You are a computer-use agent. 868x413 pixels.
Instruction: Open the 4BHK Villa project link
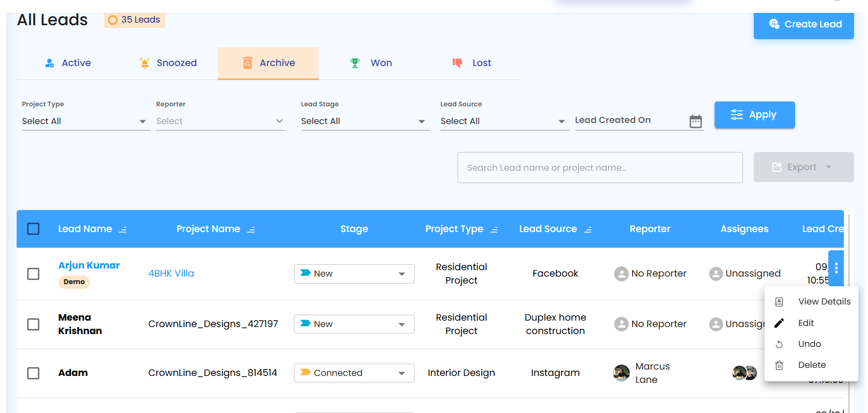point(171,273)
